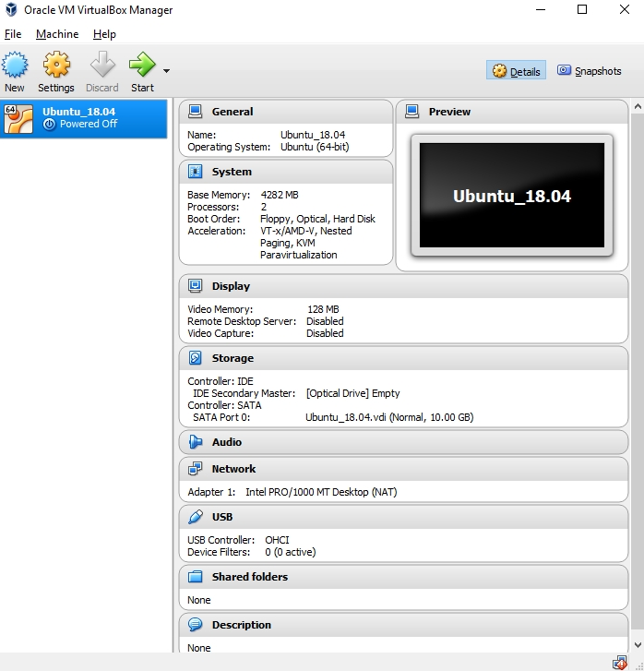The height and width of the screenshot is (671, 644).
Task: Open Shared folders section header
Action: [x=250, y=577]
